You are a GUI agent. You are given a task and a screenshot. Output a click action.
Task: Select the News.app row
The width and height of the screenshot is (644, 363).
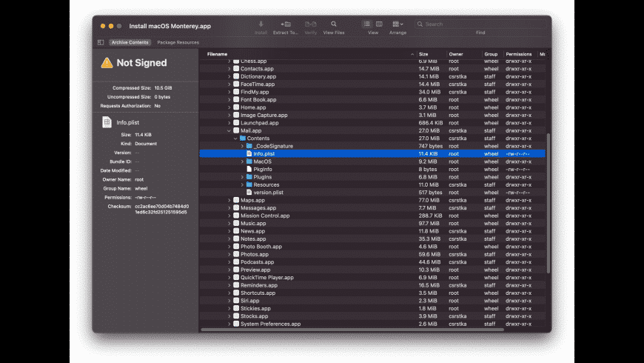click(372, 231)
